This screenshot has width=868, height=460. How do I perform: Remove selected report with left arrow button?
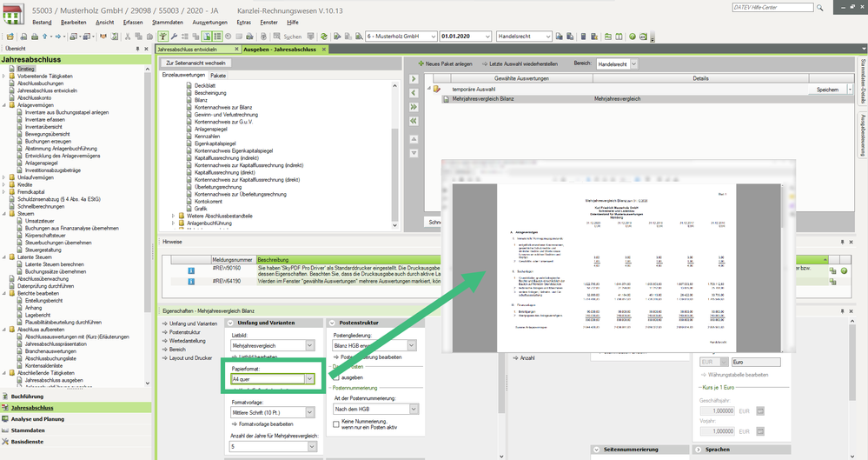pos(414,92)
